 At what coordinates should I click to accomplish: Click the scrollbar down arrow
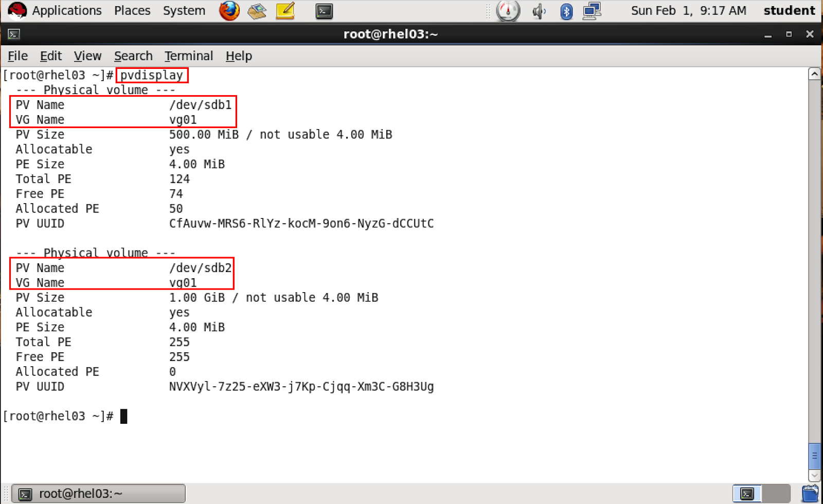815,476
